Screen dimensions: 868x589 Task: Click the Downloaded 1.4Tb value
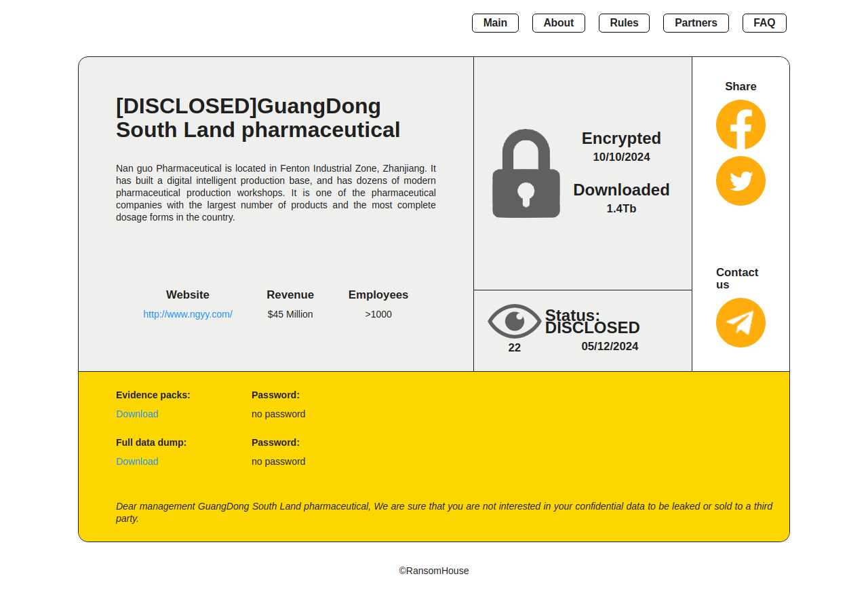click(x=621, y=209)
